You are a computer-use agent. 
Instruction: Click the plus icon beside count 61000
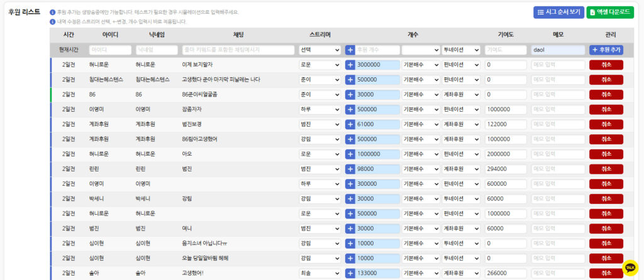[x=350, y=124]
